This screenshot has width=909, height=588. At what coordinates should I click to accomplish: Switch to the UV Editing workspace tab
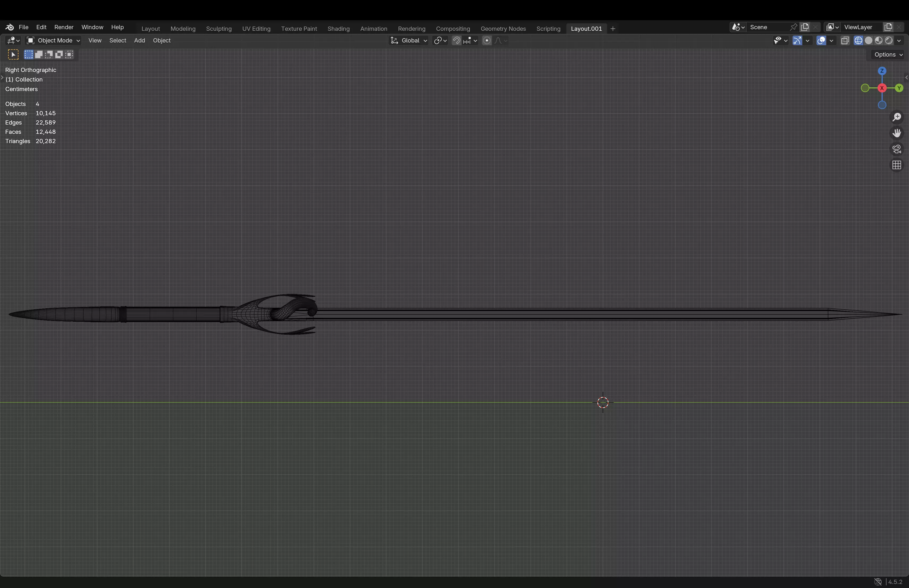(x=256, y=29)
